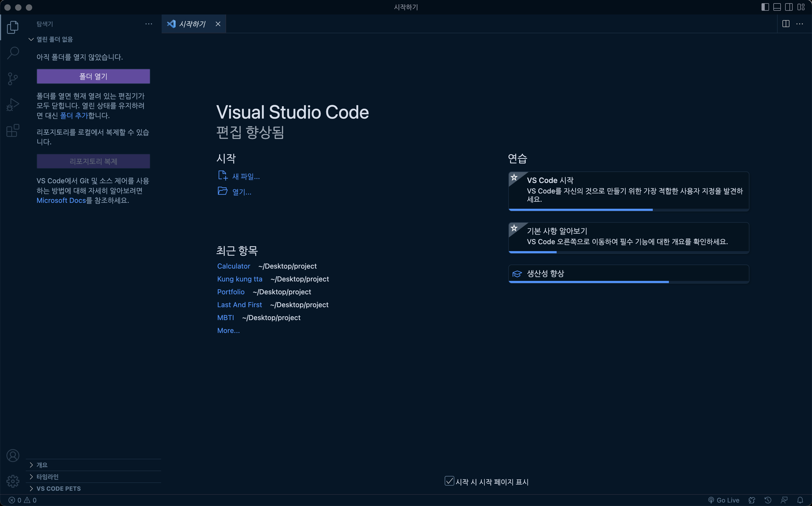Viewport: 812px width, 506px height.
Task: Open Run and Debug view
Action: coord(13,105)
